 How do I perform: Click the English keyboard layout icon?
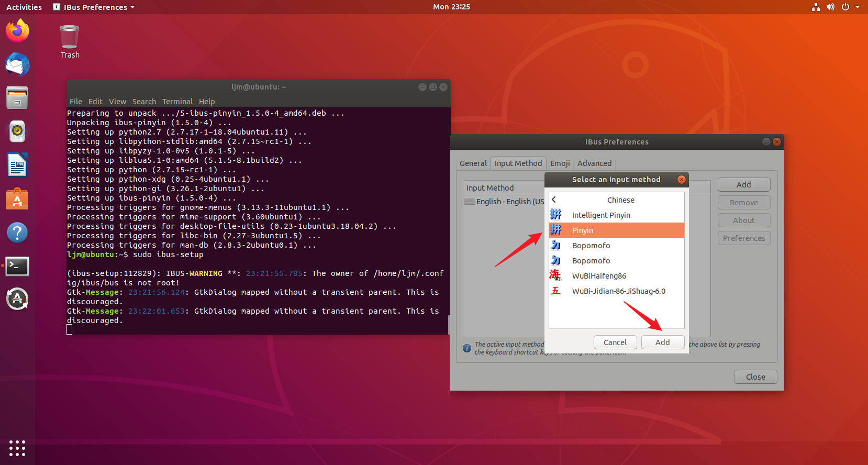(470, 202)
